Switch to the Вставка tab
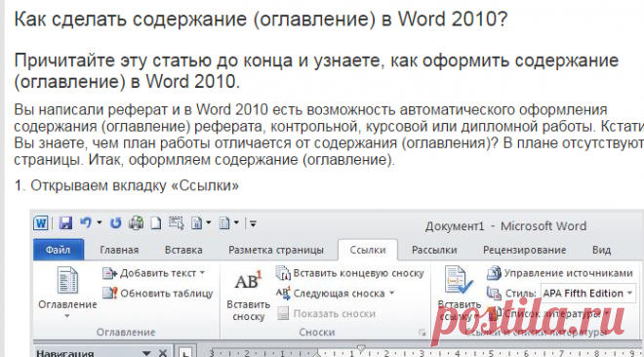Image resolution: width=644 pixels, height=357 pixels. [x=183, y=250]
